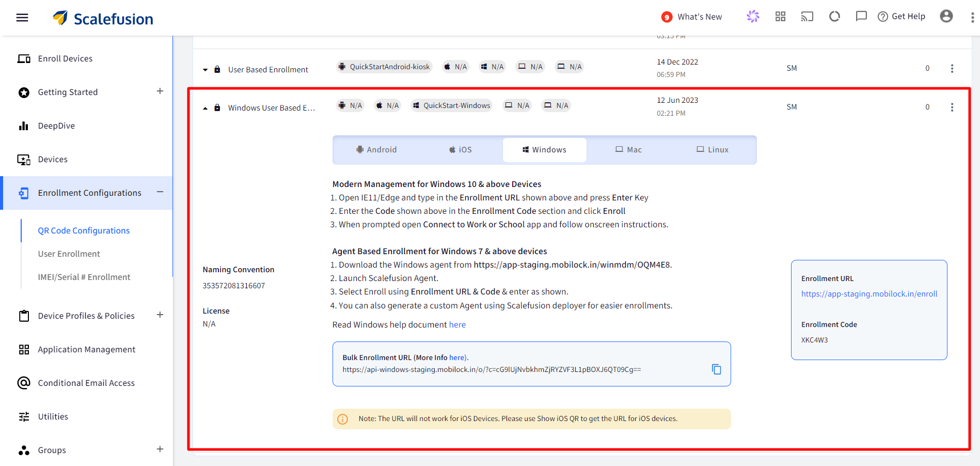
Task: Click the User Based Enrollment row name
Action: click(268, 69)
